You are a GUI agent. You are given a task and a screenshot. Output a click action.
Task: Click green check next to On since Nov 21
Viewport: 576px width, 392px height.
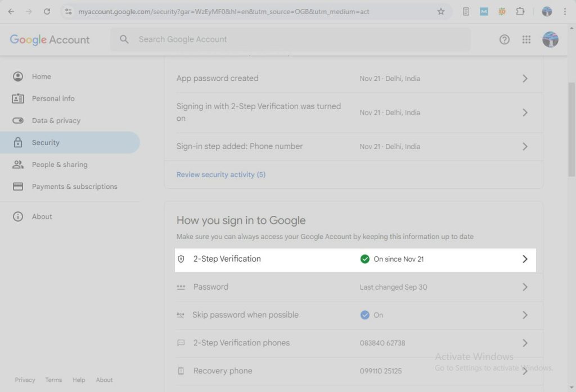coord(364,259)
